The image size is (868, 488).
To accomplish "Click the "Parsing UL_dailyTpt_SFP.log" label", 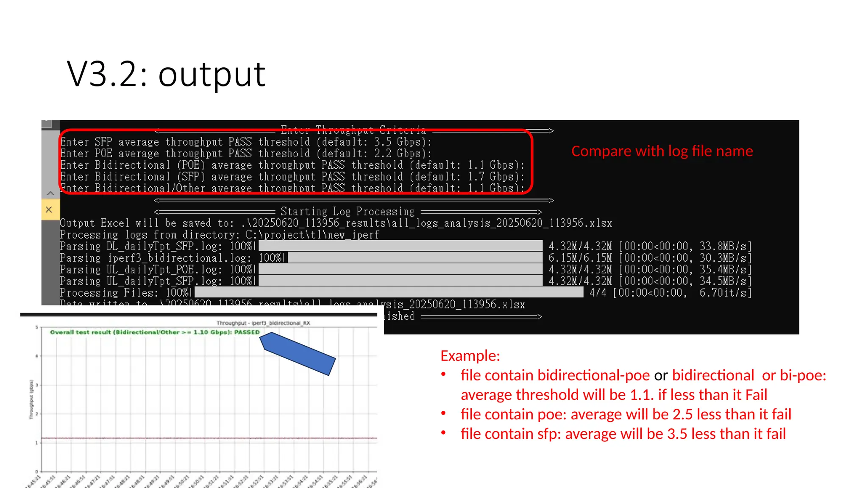I will [141, 281].
